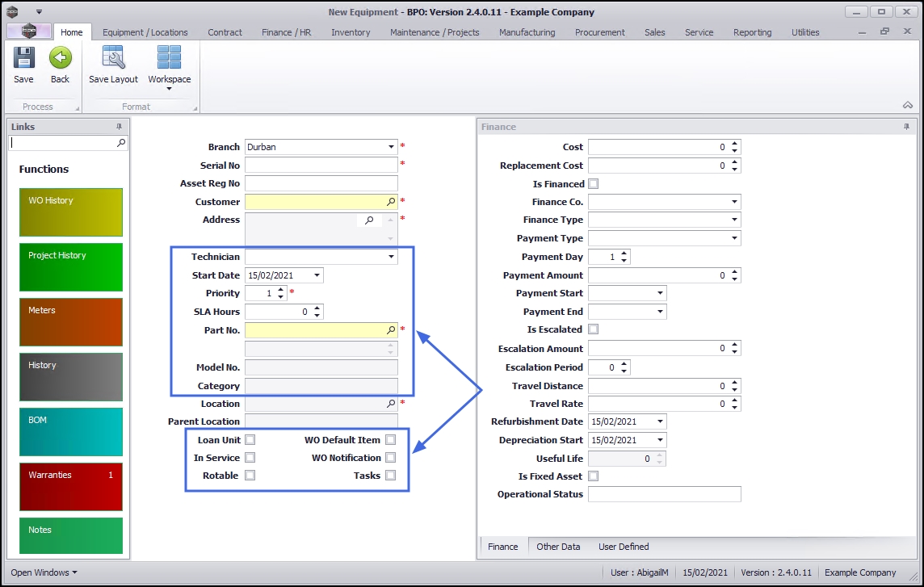Click the BPO application logo button
Image resolution: width=924 pixels, height=587 pixels.
pyautogui.click(x=28, y=31)
